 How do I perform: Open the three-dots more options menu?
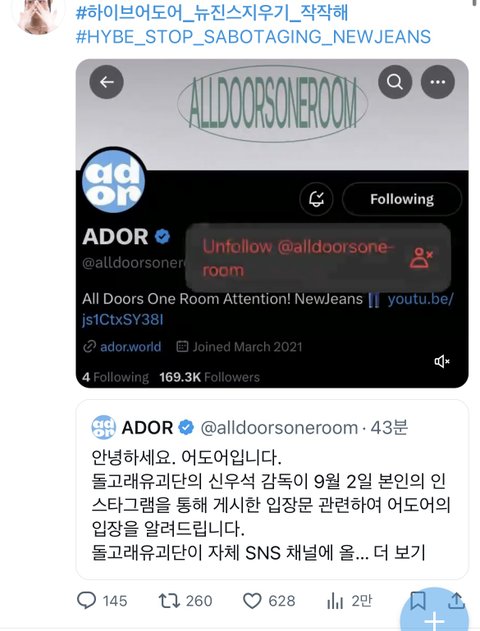438,82
